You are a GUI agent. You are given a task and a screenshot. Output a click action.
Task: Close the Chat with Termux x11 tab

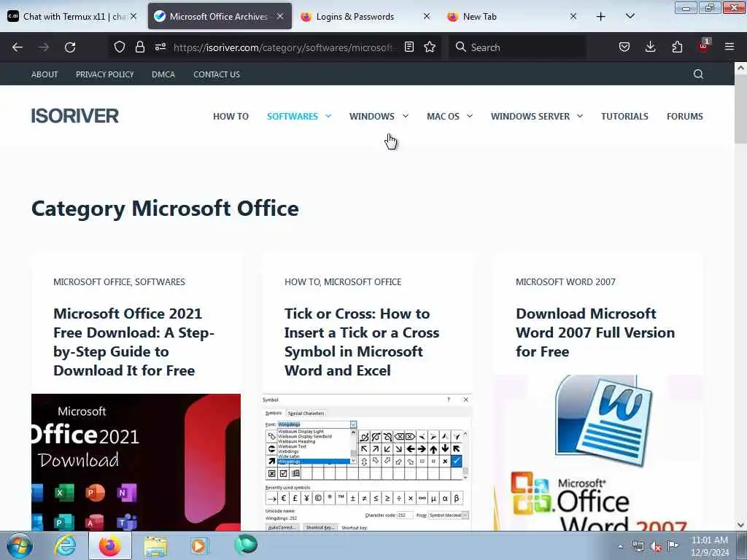(x=134, y=16)
